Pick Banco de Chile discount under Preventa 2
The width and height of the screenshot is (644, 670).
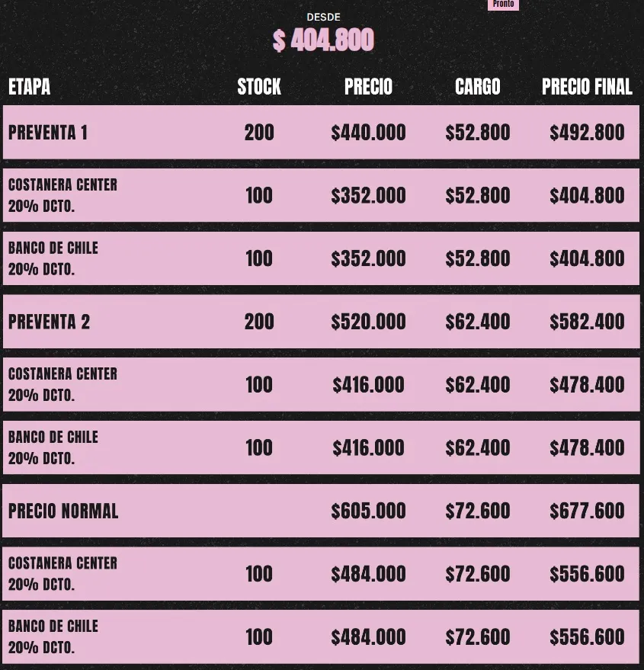tap(53, 447)
